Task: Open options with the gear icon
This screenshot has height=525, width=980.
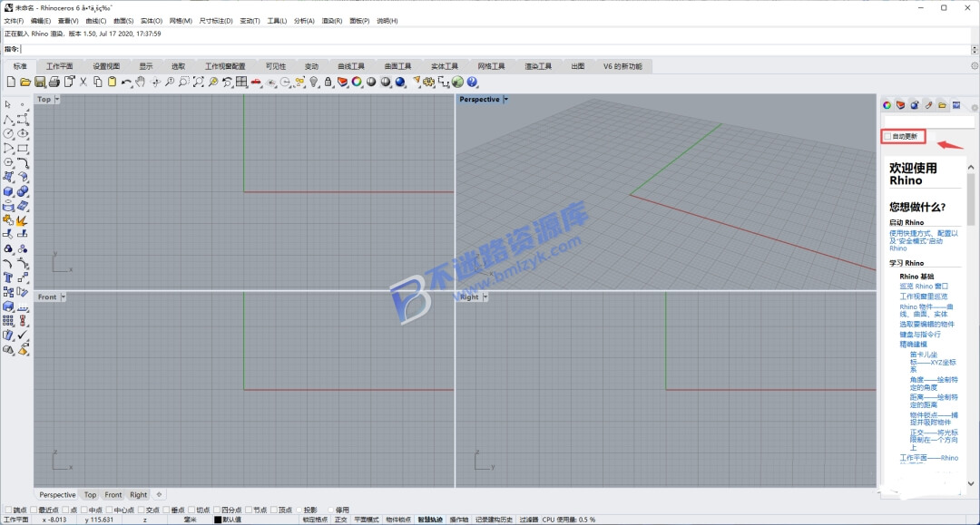Action: pos(428,82)
